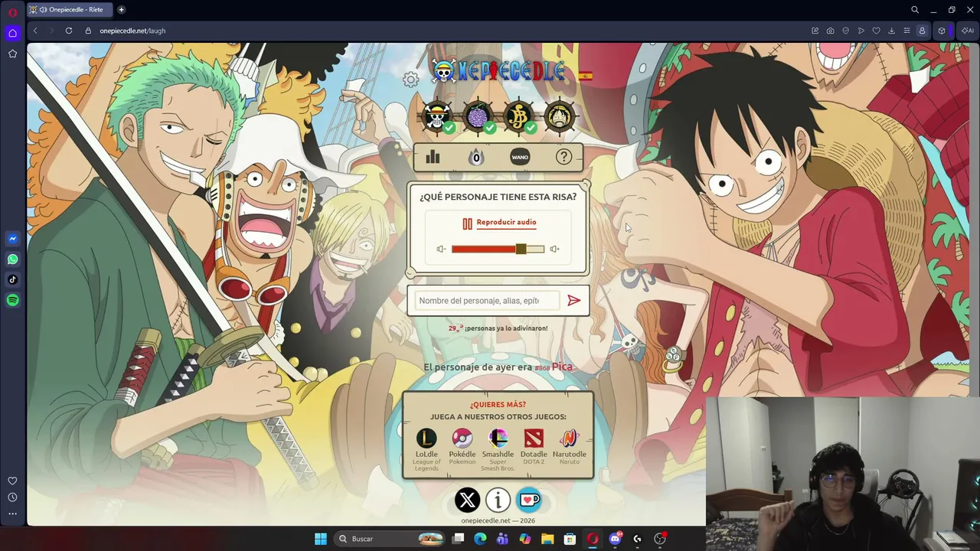
Task: Focus the character name input field
Action: [x=487, y=301]
